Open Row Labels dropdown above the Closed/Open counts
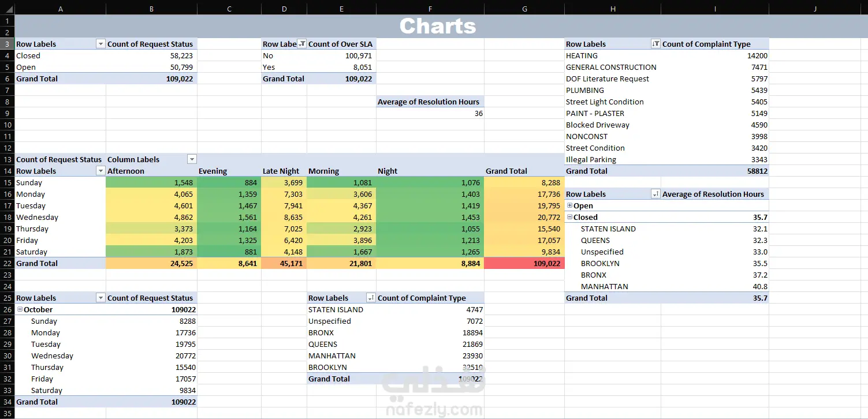Screen dimensions: 868x419 click(100, 44)
